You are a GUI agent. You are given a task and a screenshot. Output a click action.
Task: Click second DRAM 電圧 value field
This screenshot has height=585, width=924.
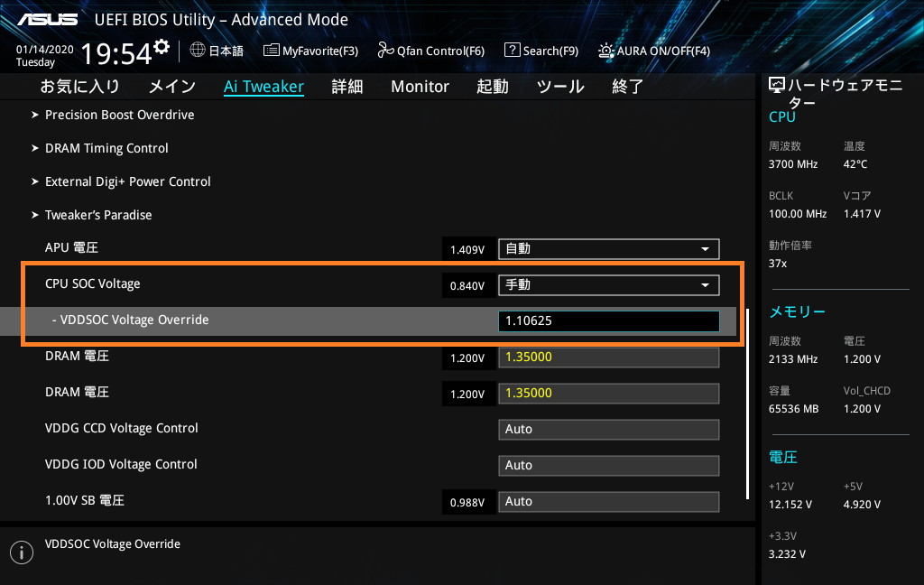click(x=609, y=393)
